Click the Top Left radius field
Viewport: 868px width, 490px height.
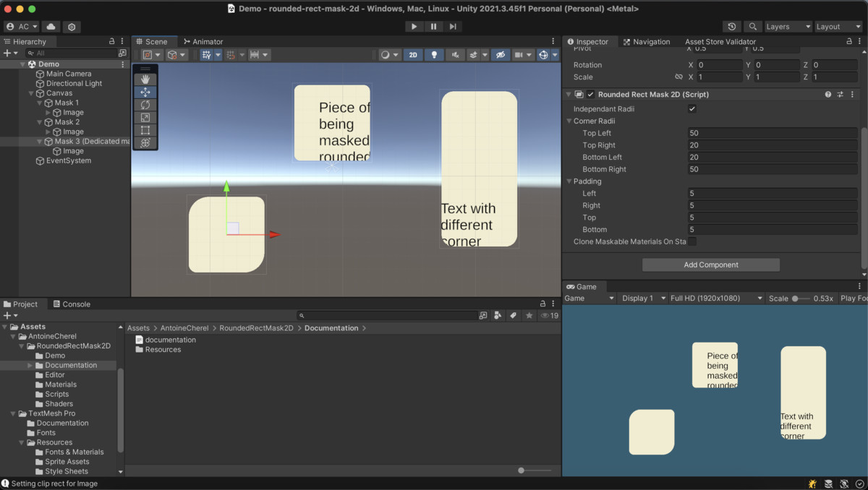click(773, 133)
